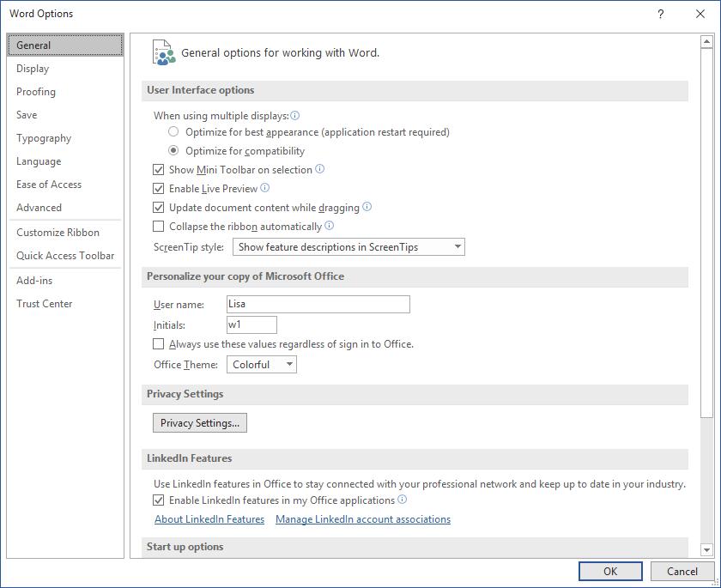Switch to Proofing options
The width and height of the screenshot is (721, 588).
pos(65,92)
